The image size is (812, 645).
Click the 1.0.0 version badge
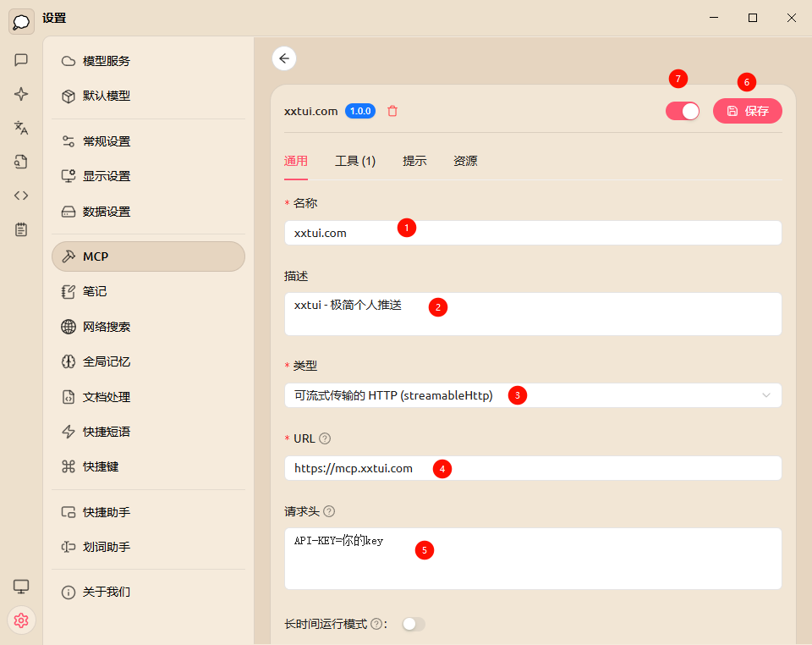pos(359,110)
